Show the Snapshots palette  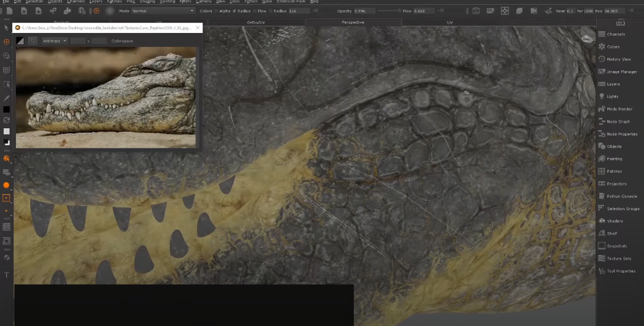[613, 246]
